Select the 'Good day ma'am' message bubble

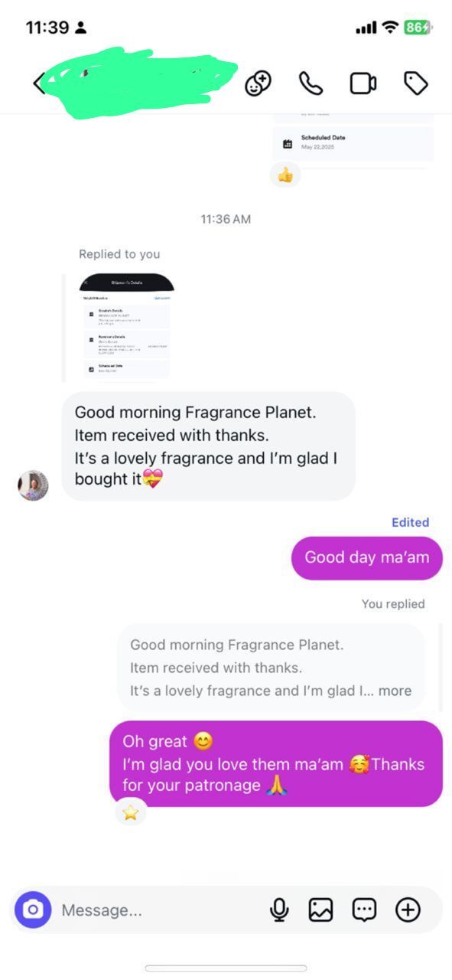point(367,557)
